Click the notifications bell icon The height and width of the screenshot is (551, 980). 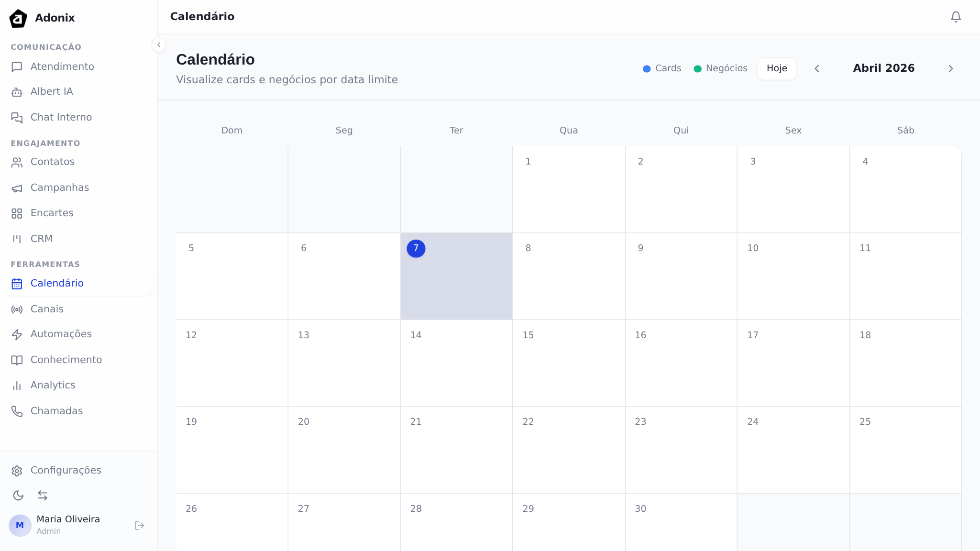956,17
